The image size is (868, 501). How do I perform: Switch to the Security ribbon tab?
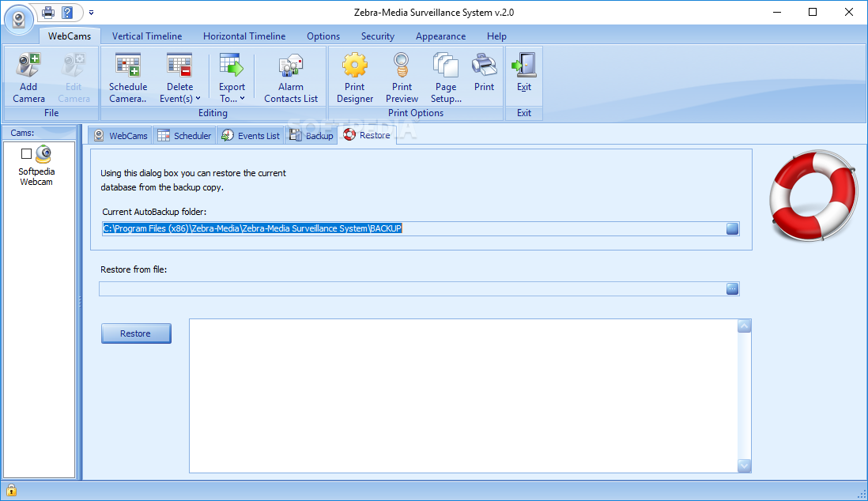[x=378, y=36]
